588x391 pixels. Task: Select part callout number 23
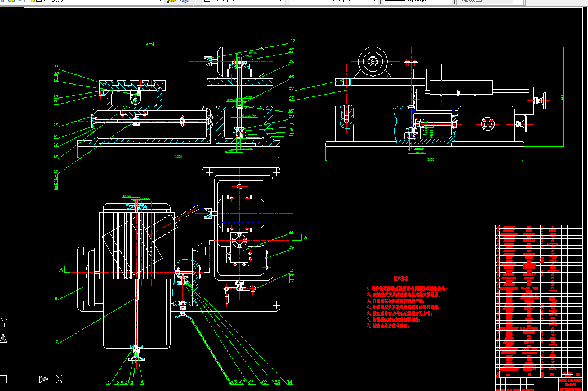(291, 50)
